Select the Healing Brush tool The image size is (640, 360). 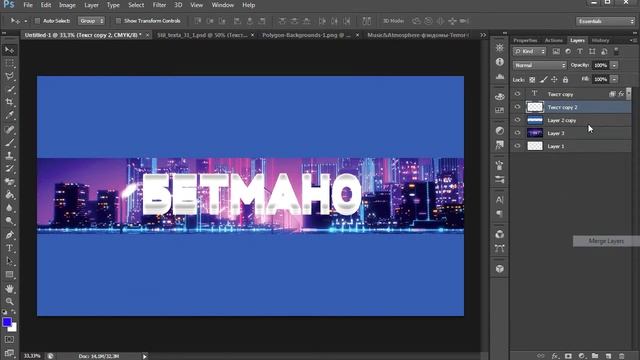pyautogui.click(x=10, y=130)
